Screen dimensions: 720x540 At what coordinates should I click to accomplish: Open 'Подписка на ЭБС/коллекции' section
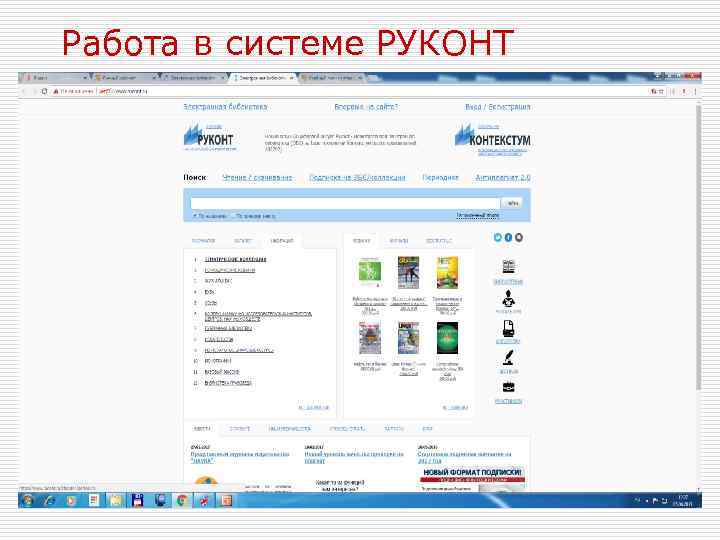(357, 177)
